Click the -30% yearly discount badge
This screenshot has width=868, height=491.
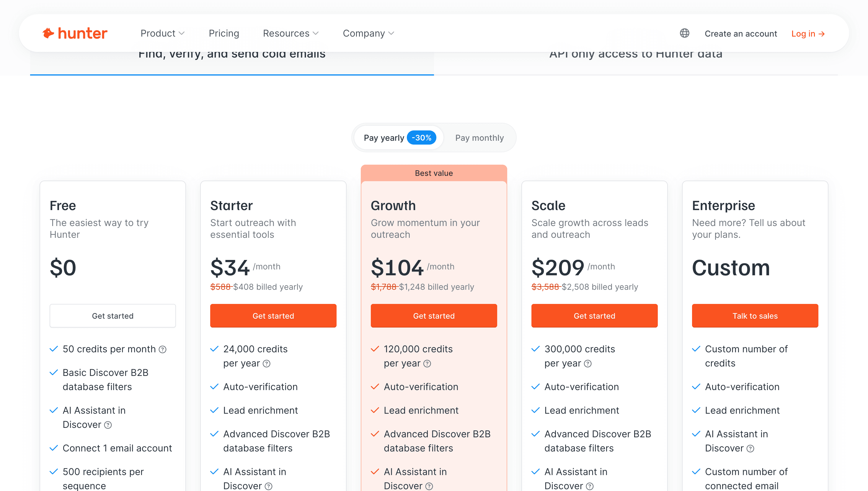[422, 138]
